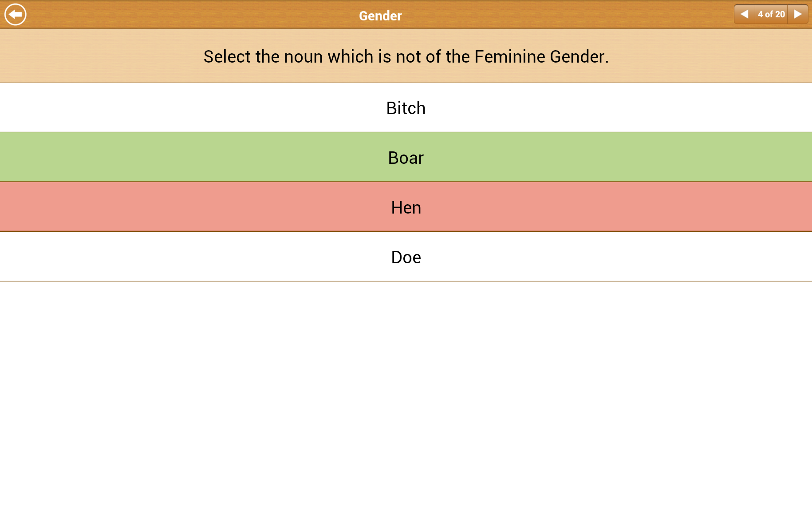Pick the Hen answer option
Image resolution: width=812 pixels, height=515 pixels.
[406, 207]
